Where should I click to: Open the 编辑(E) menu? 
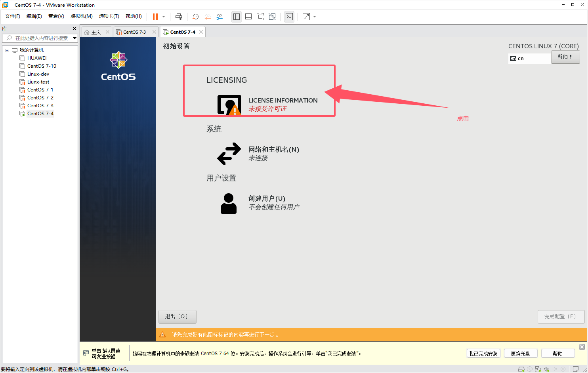pyautogui.click(x=34, y=16)
